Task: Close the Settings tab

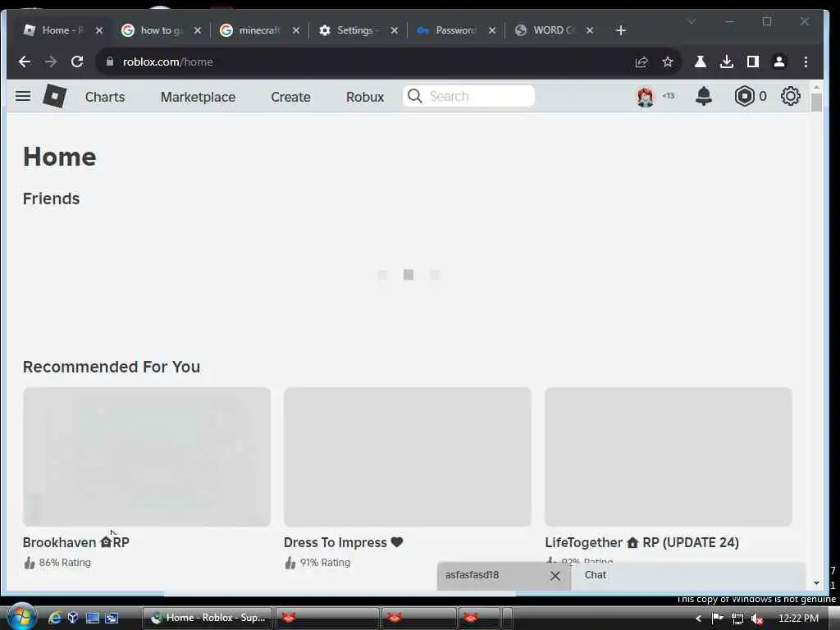Action: coord(395,30)
